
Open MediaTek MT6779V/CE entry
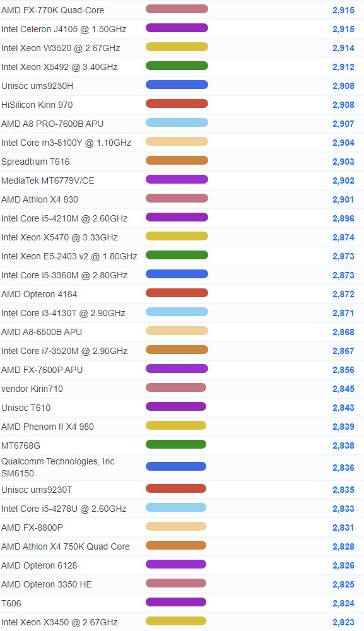pyautogui.click(x=47, y=180)
